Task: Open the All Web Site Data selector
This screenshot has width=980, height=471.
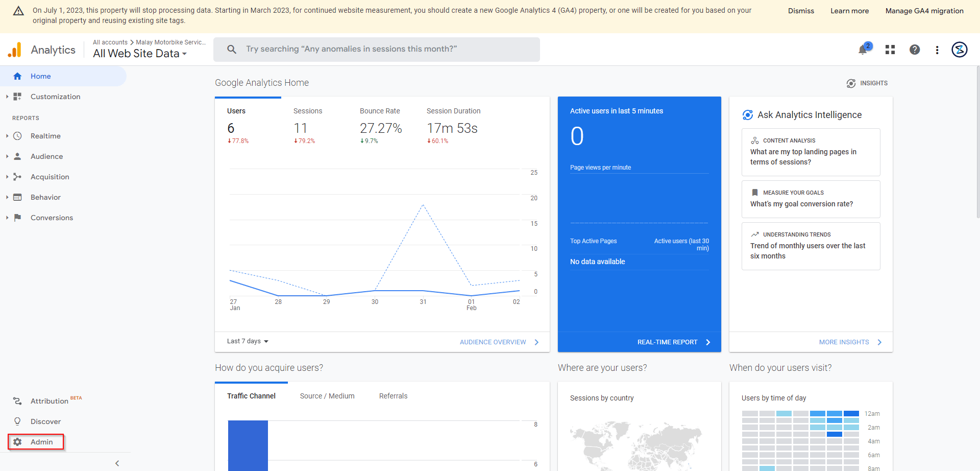Action: 140,54
